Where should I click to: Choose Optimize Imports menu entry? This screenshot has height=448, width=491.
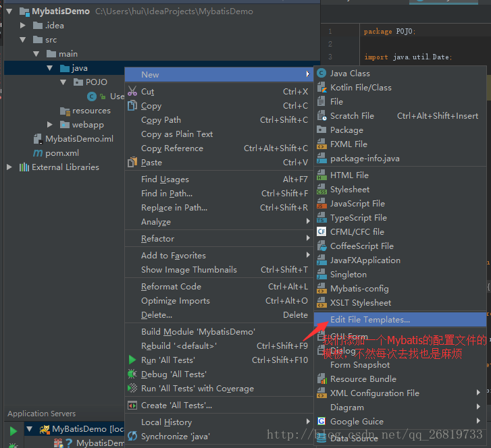[x=219, y=301]
